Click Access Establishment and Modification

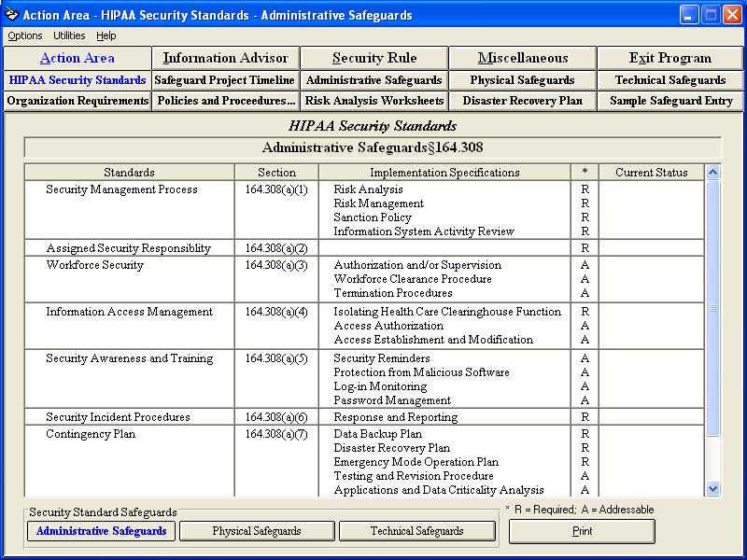coord(433,340)
